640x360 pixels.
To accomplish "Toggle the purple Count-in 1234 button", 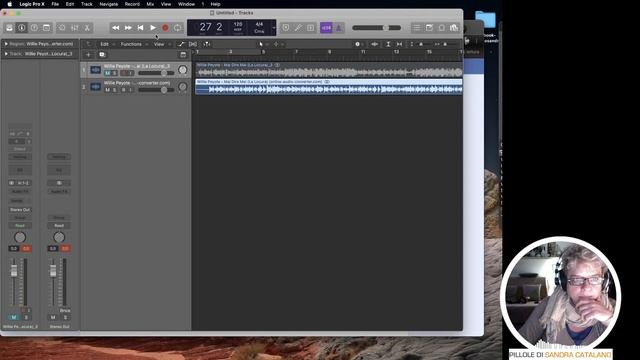I will 326,28.
